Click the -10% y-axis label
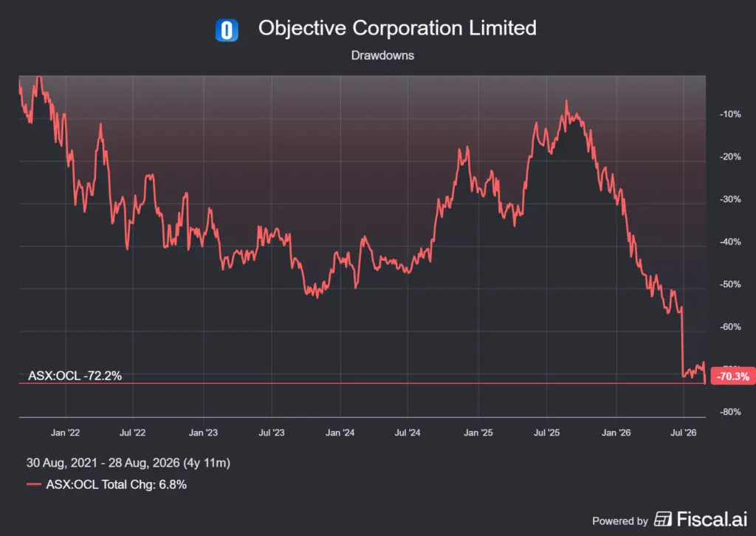 pos(730,114)
